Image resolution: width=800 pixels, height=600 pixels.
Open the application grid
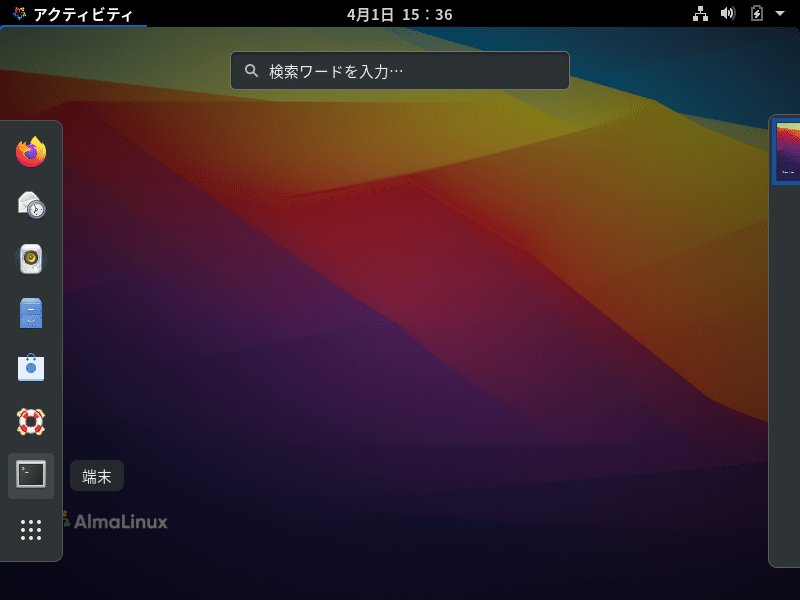click(x=31, y=529)
